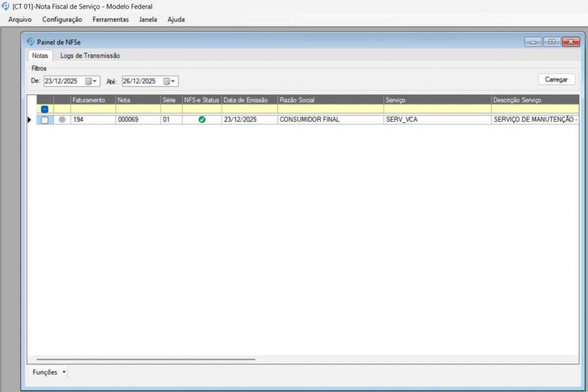The height and width of the screenshot is (392, 588).
Task: Click the Carregar button
Action: coord(556,79)
